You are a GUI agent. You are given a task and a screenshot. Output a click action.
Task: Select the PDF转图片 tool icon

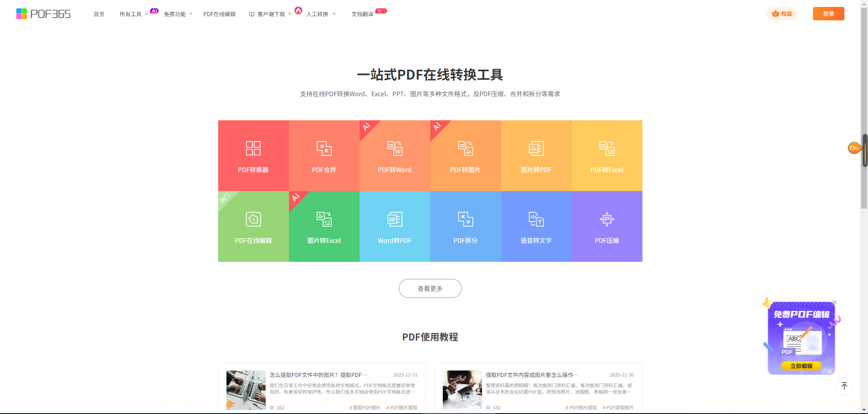[x=465, y=148]
